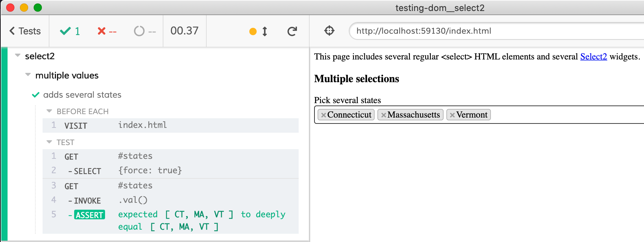Collapse the TEST commands section
The width and height of the screenshot is (644, 242).
pyautogui.click(x=49, y=142)
